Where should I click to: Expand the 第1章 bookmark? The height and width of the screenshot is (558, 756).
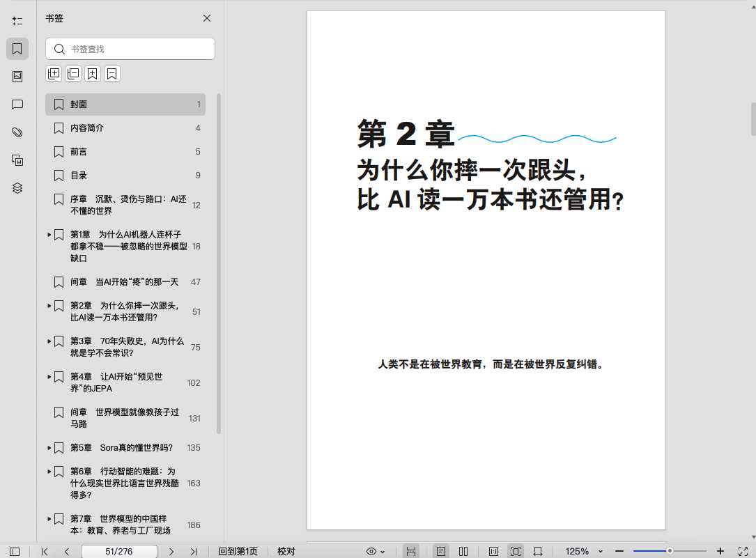click(49, 235)
